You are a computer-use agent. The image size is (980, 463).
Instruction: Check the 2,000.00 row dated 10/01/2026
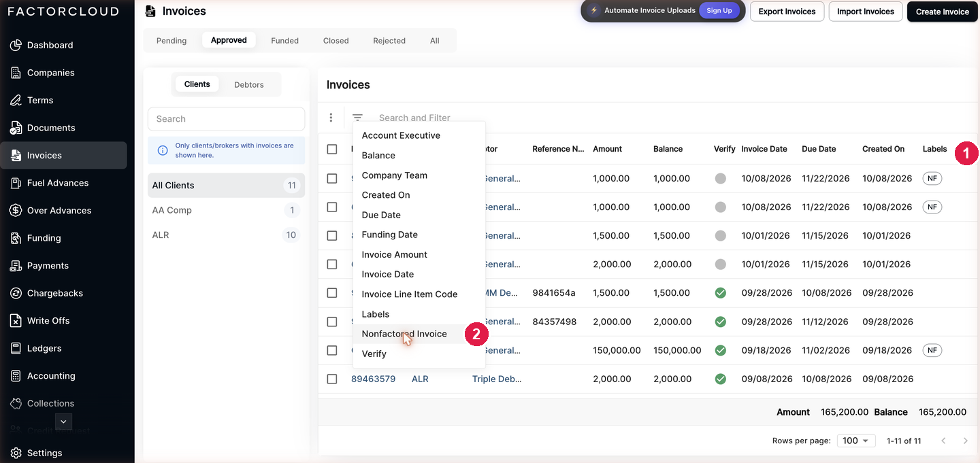[x=332, y=264]
